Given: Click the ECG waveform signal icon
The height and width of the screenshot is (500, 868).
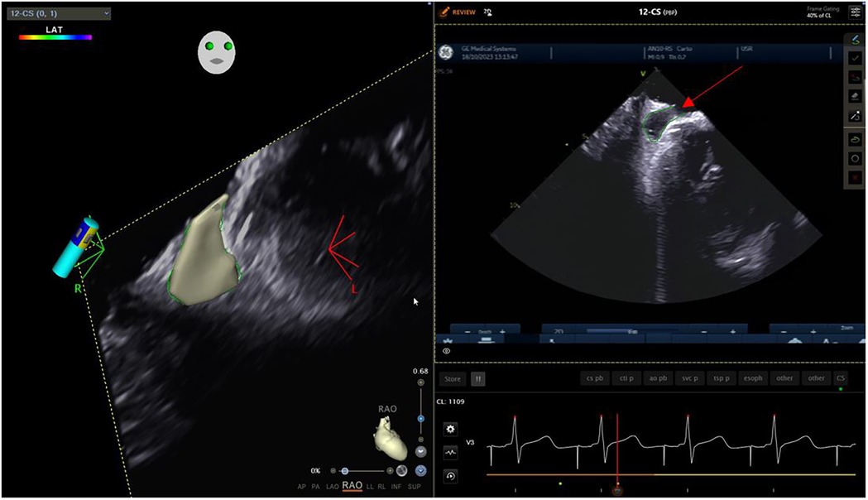Looking at the screenshot, I should pyautogui.click(x=451, y=452).
